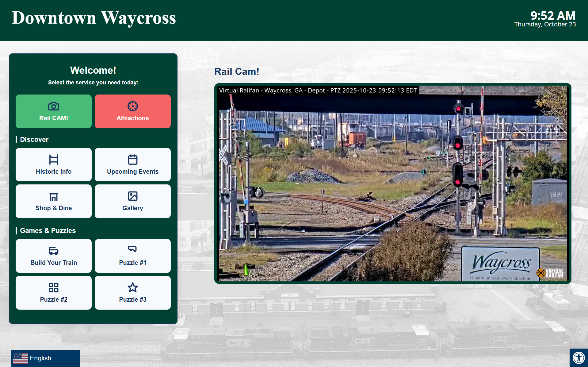This screenshot has height=367, width=588.
Task: Start Build Your Train label
Action: pos(54,263)
